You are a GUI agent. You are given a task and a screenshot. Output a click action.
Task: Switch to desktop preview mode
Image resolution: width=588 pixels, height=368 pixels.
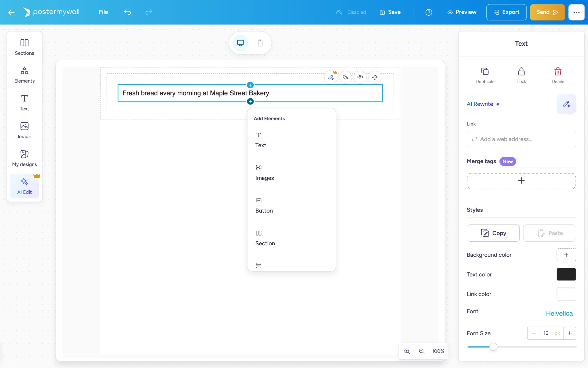point(240,43)
